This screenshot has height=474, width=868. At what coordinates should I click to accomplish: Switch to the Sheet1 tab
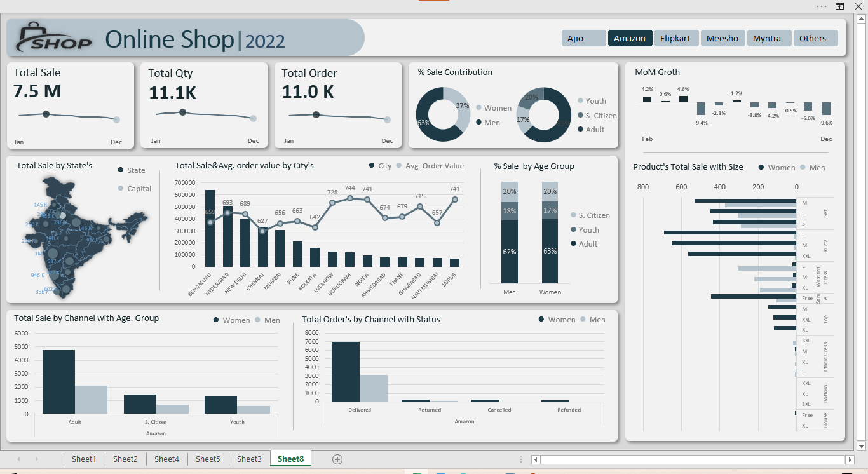click(x=84, y=459)
